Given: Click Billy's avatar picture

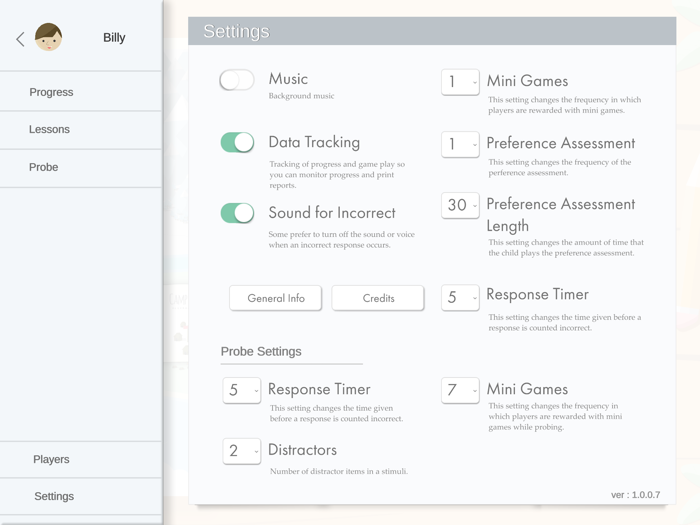Looking at the screenshot, I should pos(48,38).
